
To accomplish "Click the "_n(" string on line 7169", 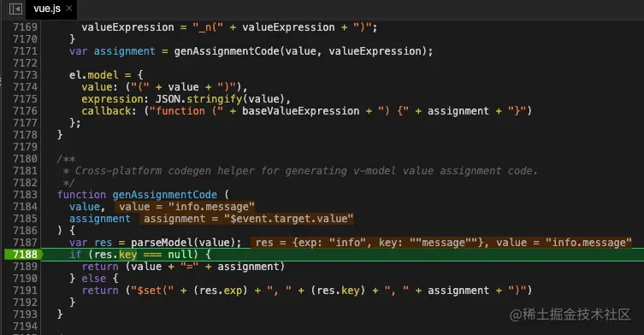I will pyautogui.click(x=208, y=27).
